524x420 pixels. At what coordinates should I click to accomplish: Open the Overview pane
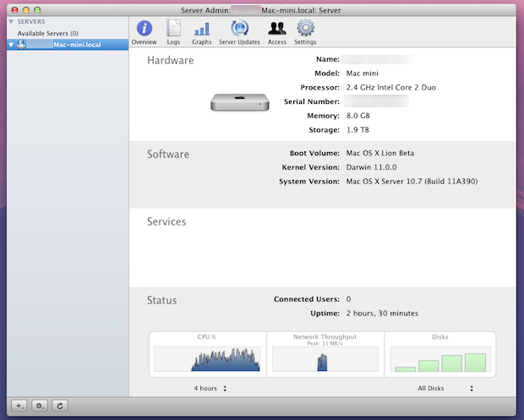pyautogui.click(x=144, y=31)
